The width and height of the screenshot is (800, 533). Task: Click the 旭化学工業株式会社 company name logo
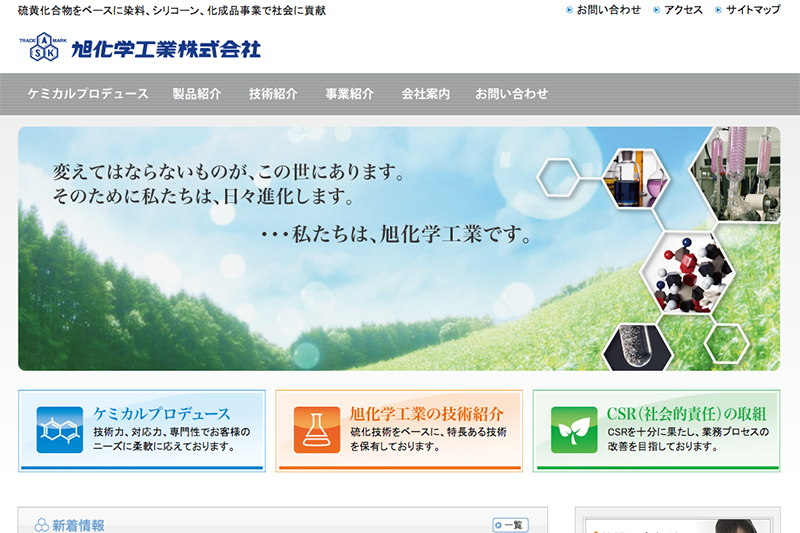[x=166, y=49]
